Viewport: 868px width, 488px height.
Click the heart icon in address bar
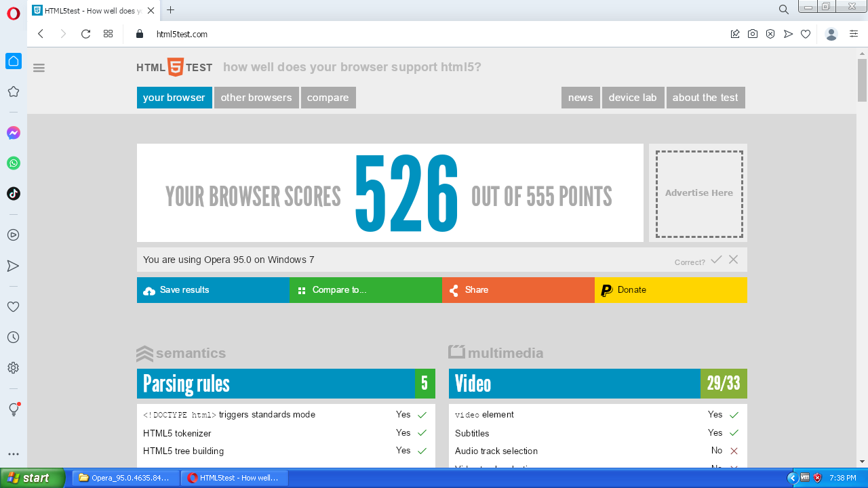(806, 34)
